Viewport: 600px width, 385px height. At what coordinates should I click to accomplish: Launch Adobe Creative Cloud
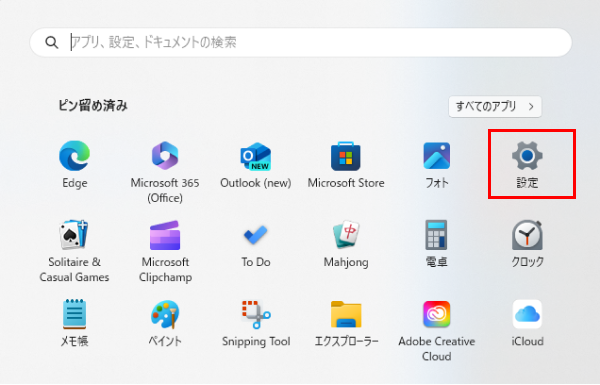tap(437, 331)
